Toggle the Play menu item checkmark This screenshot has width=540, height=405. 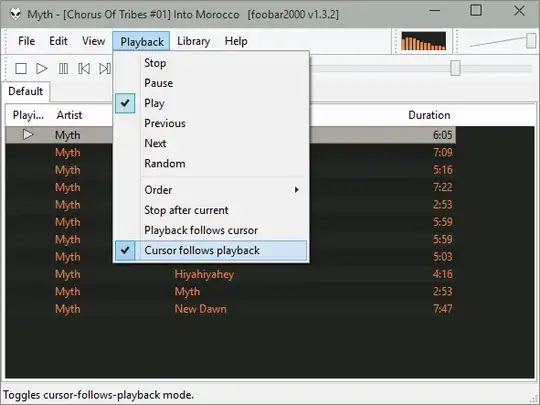125,103
